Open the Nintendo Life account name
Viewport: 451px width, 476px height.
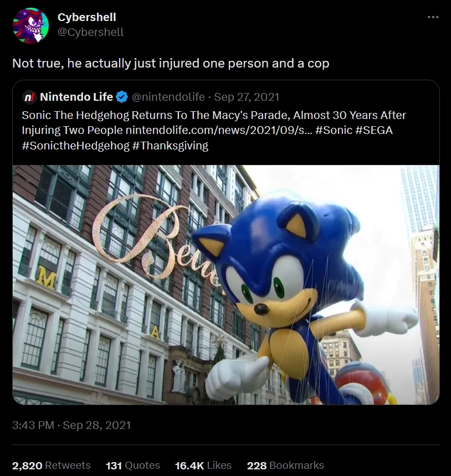pyautogui.click(x=76, y=97)
